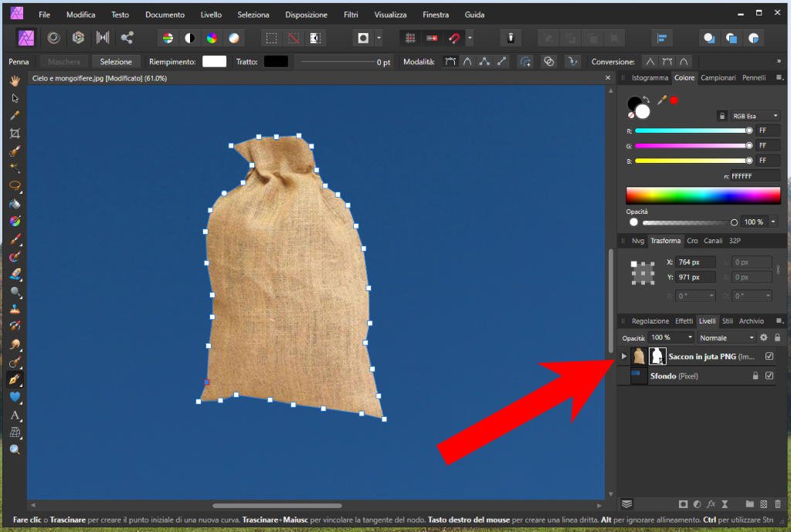
Task: Click the alignment icon in the toolbar
Action: (x=662, y=38)
